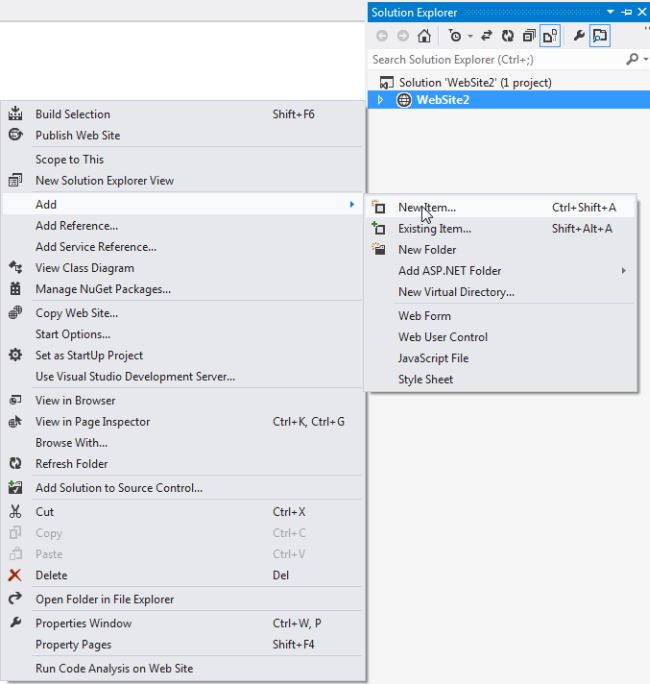The image size is (650, 684).
Task: Choose Existing Item... in Add submenu
Action: [501, 229]
